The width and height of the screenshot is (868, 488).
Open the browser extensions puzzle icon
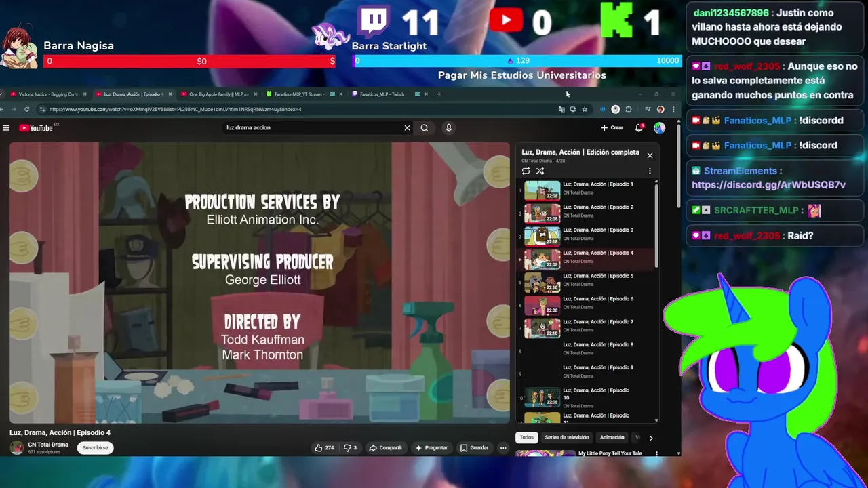coord(629,109)
